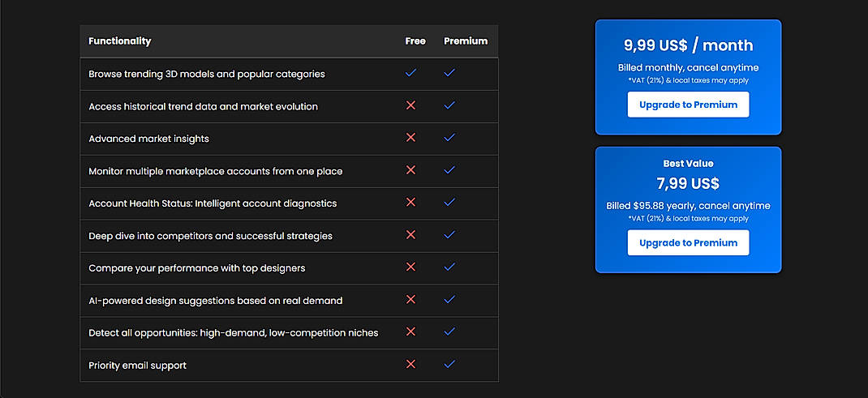
Task: Click 'Deep dive into competitors and successful strategies'
Action: point(210,236)
